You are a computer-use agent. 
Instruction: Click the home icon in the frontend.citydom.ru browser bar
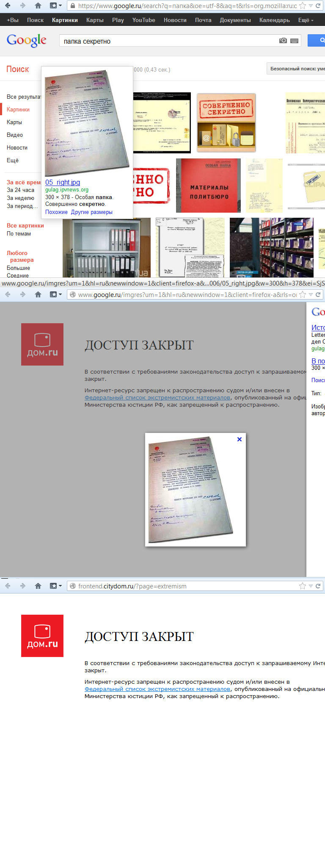coord(38,586)
